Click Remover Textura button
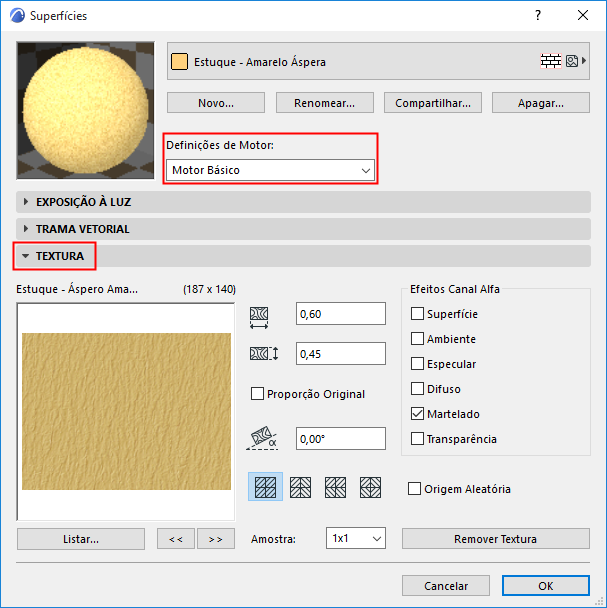This screenshot has height=608, width=607. click(x=496, y=539)
